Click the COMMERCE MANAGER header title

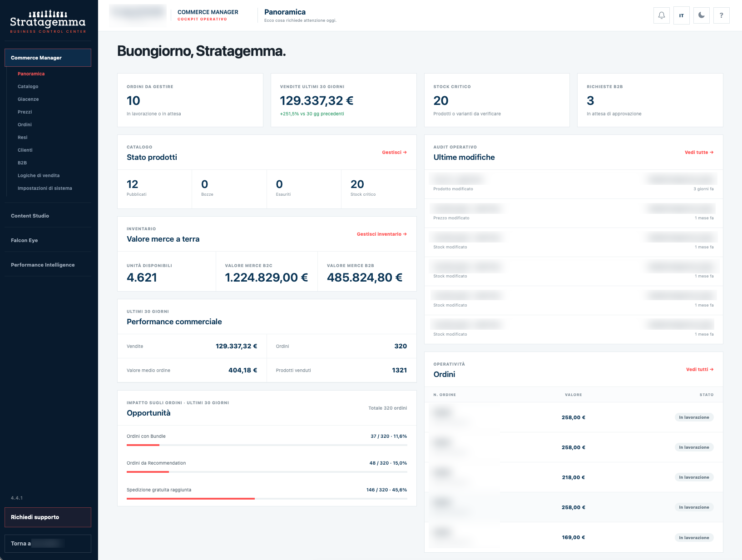208,12
